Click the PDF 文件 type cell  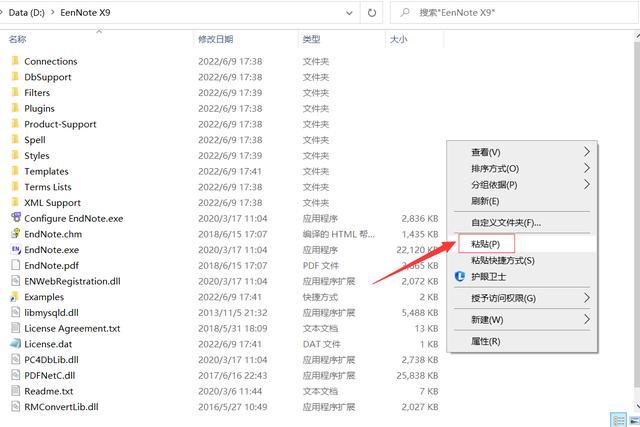[321, 266]
